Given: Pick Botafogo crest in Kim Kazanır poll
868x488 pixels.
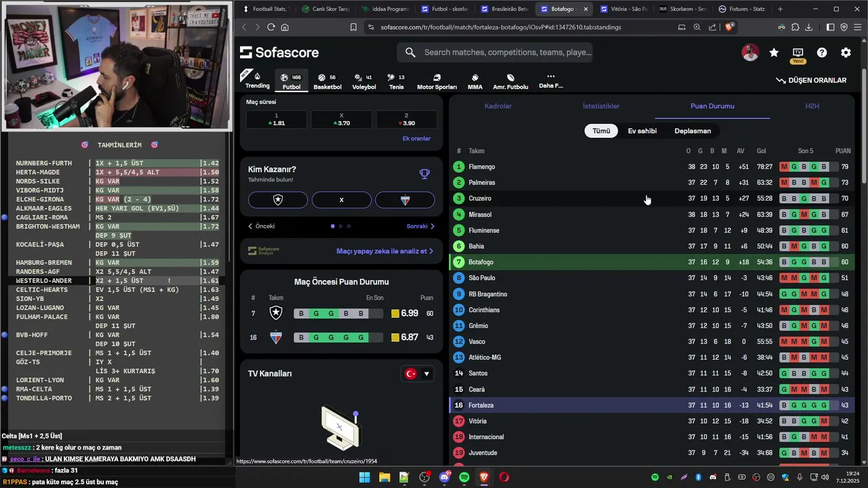Looking at the screenshot, I should coord(278,200).
